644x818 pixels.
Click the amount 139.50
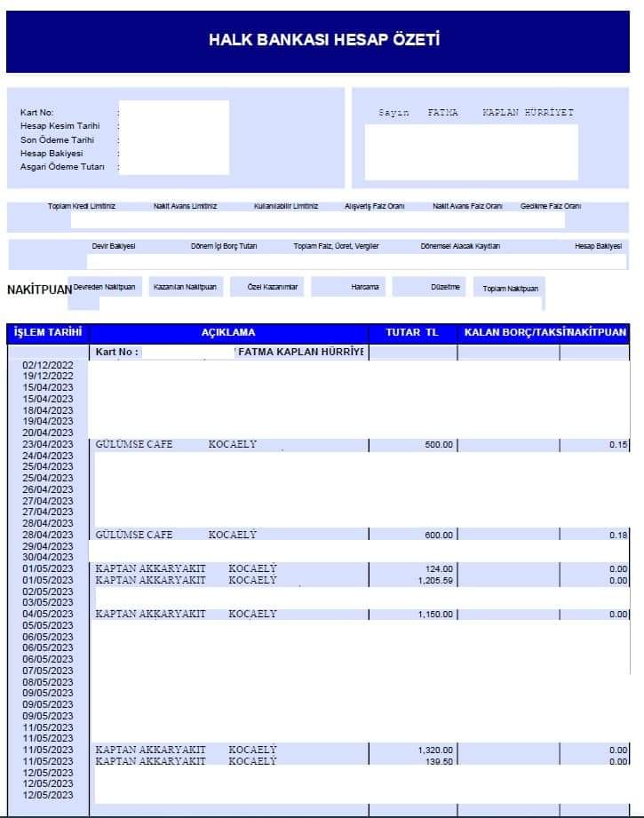439,762
